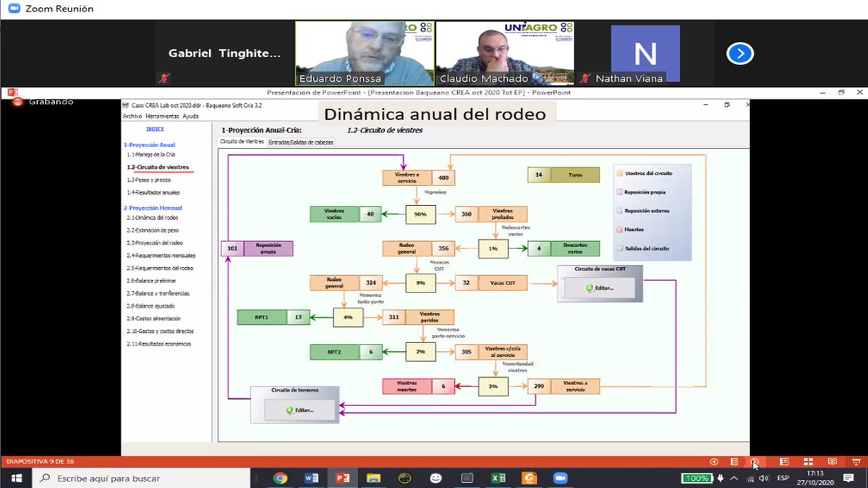Open Chrome from the taskbar

[x=280, y=478]
